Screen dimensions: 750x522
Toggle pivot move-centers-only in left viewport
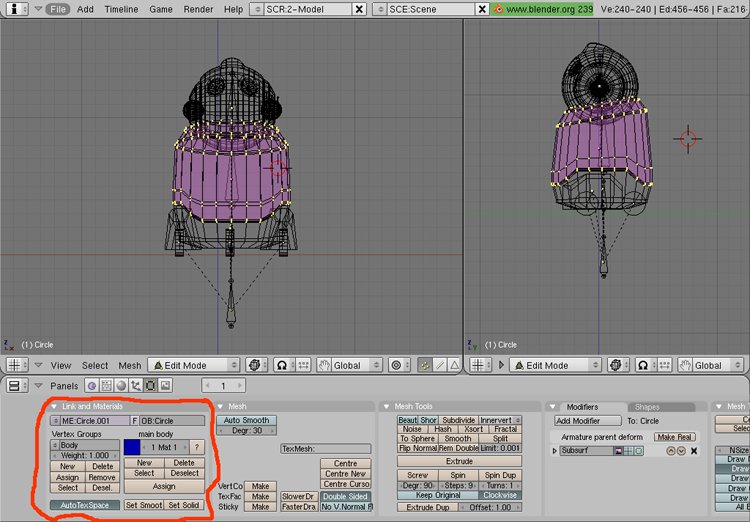[303, 365]
